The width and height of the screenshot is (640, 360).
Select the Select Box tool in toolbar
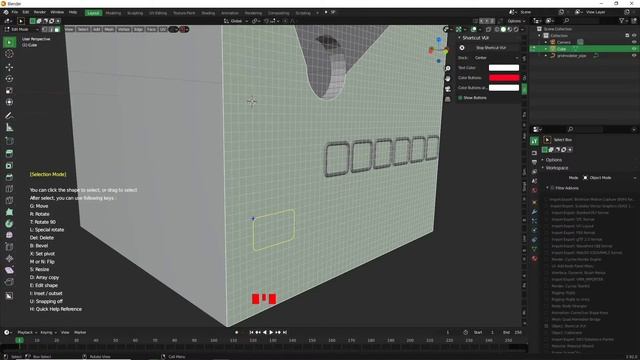point(9,42)
